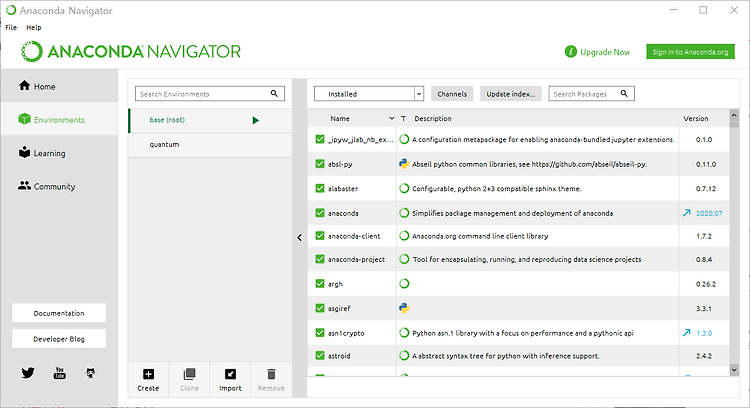Click the Upgrade Now link

pyautogui.click(x=605, y=52)
